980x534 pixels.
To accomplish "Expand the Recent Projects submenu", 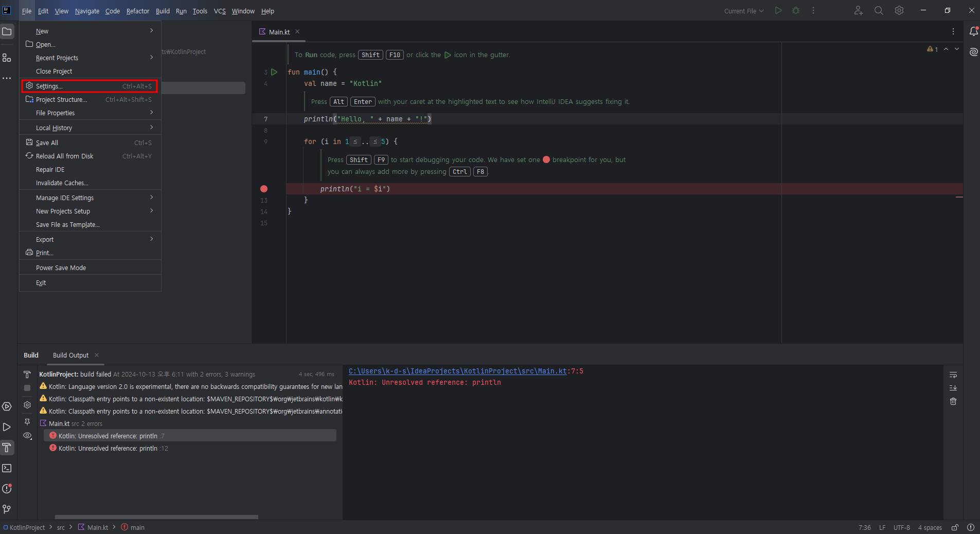I will tap(91, 58).
